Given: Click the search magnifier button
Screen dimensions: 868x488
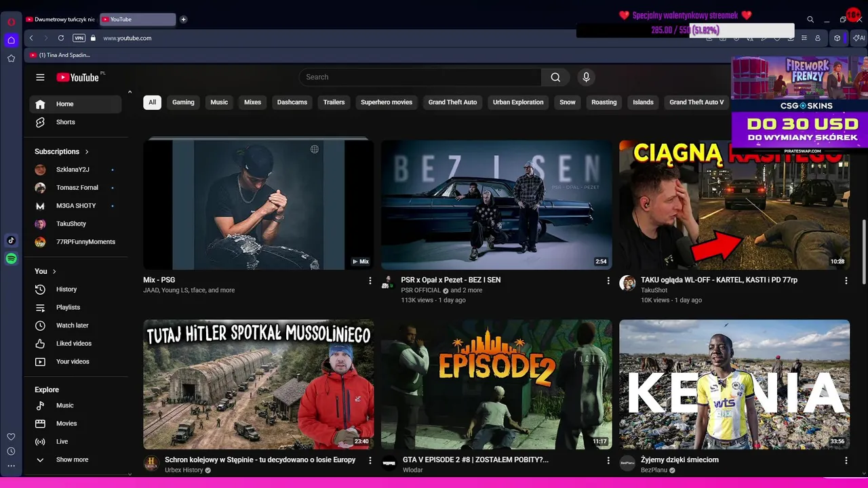Looking at the screenshot, I should [555, 77].
